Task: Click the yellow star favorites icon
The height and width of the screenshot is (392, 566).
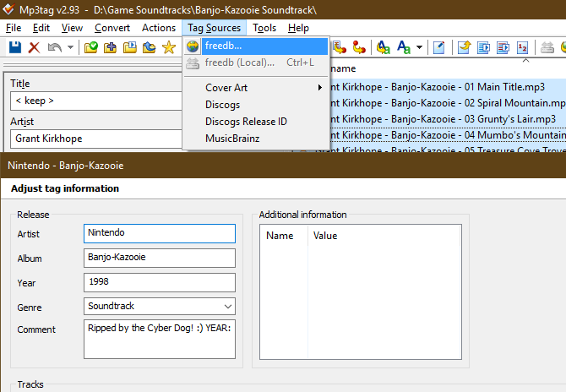Action: coord(168,47)
